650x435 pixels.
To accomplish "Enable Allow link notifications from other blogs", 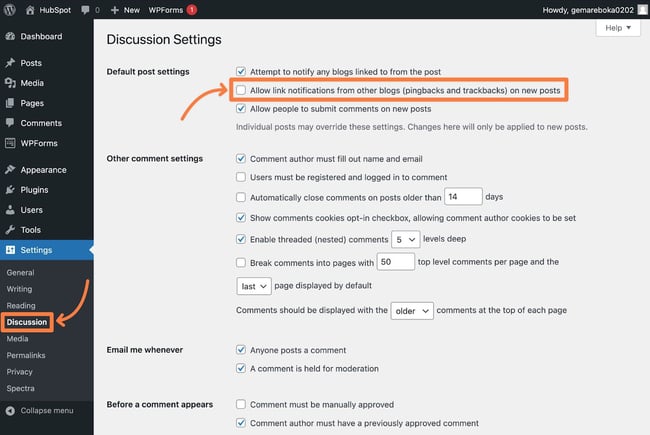I will point(241,90).
